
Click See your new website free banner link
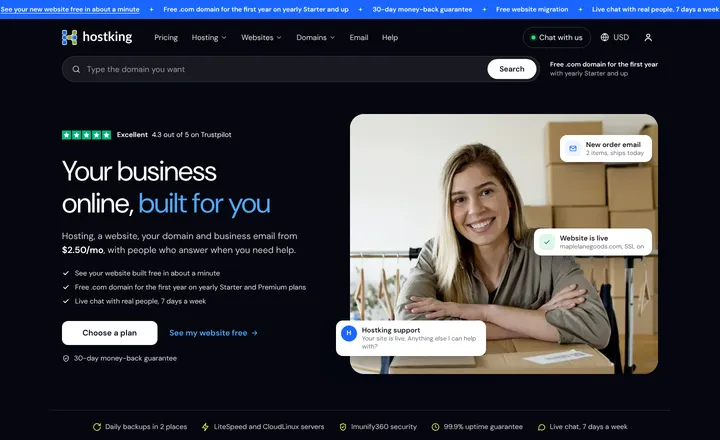point(70,9)
